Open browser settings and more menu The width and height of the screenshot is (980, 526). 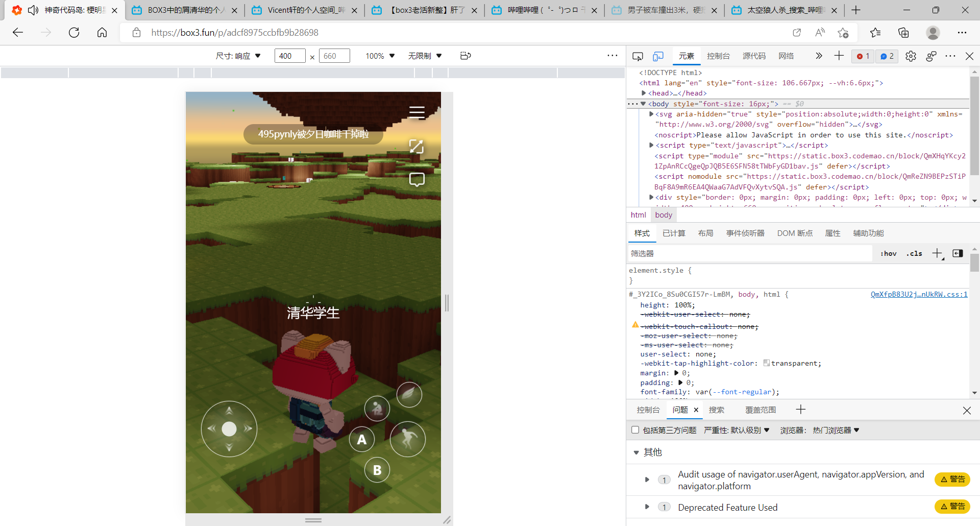[x=962, y=33]
